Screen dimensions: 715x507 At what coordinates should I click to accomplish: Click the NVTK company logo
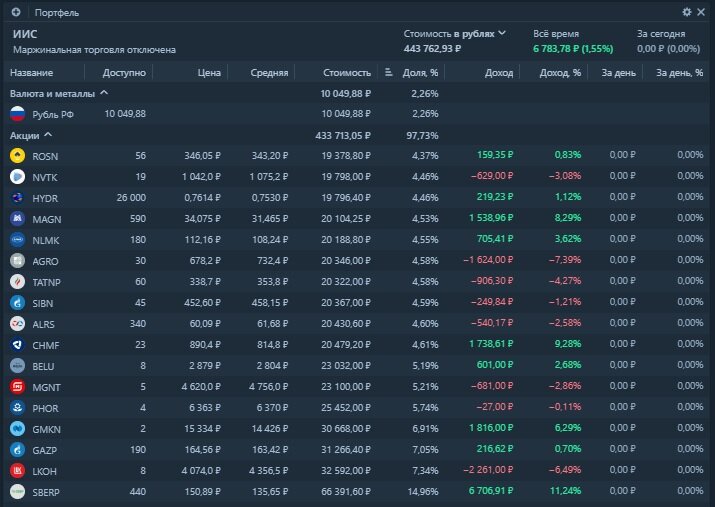[x=17, y=177]
